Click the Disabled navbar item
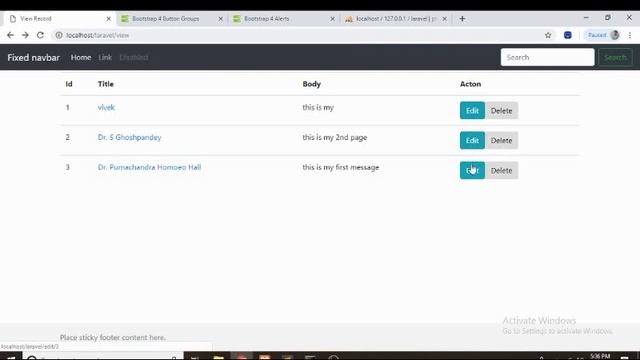The width and height of the screenshot is (640, 360). [134, 58]
